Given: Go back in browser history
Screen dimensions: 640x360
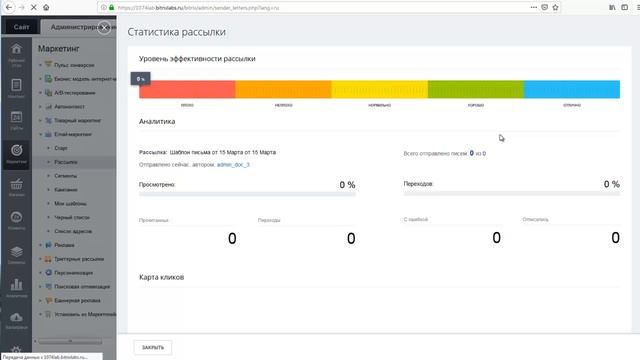Looking at the screenshot, I should (x=9, y=7).
